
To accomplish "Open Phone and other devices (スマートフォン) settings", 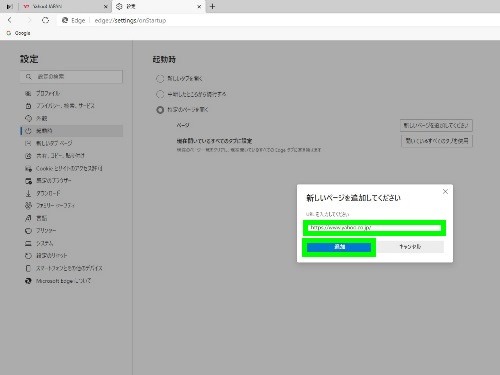I will [x=64, y=268].
